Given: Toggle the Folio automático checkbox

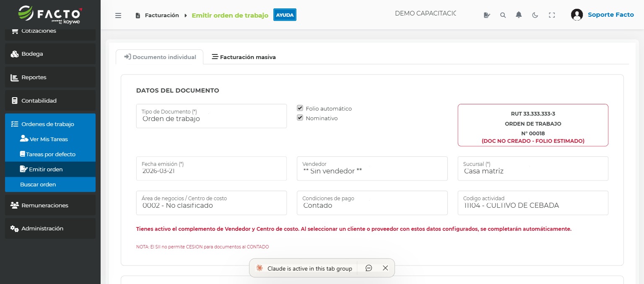Looking at the screenshot, I should [300, 108].
